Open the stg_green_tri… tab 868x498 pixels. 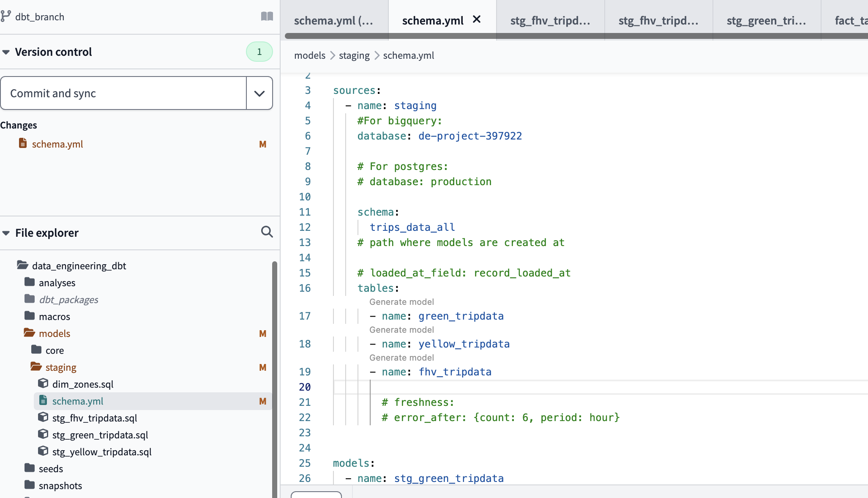767,20
